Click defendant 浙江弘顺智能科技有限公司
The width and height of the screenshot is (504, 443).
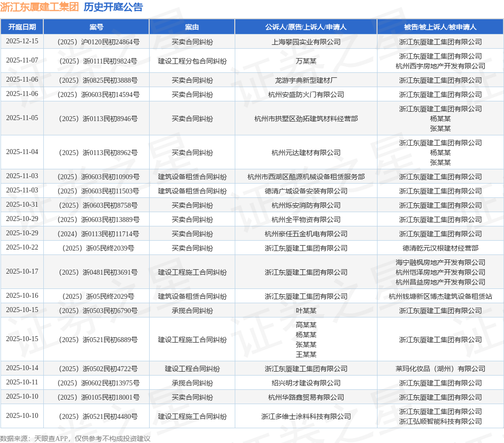point(441,421)
